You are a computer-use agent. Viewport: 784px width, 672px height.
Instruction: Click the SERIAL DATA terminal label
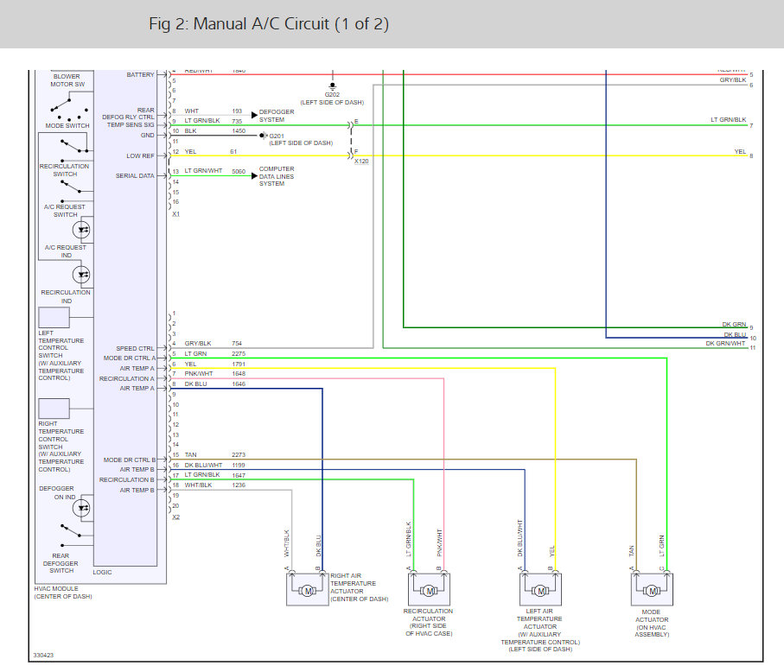click(x=135, y=176)
